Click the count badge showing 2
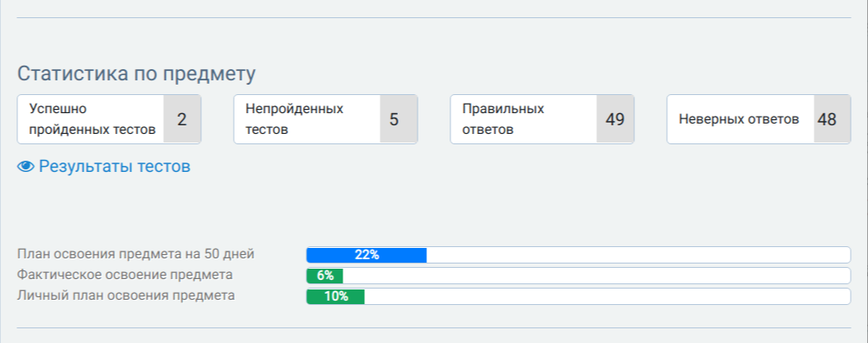The width and height of the screenshot is (868, 343). click(x=182, y=119)
